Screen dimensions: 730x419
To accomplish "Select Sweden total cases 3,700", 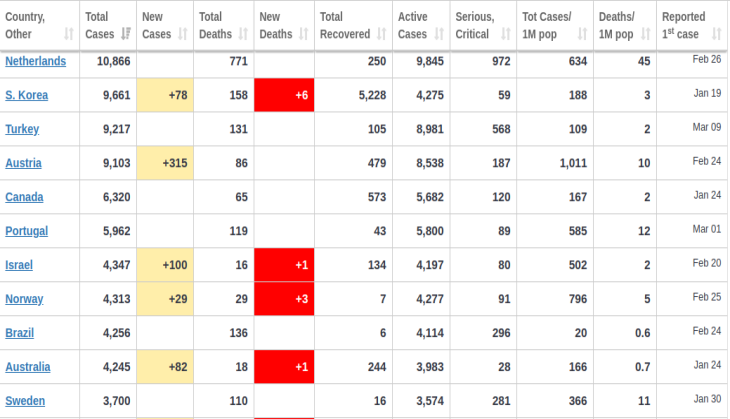I will pyautogui.click(x=116, y=401).
